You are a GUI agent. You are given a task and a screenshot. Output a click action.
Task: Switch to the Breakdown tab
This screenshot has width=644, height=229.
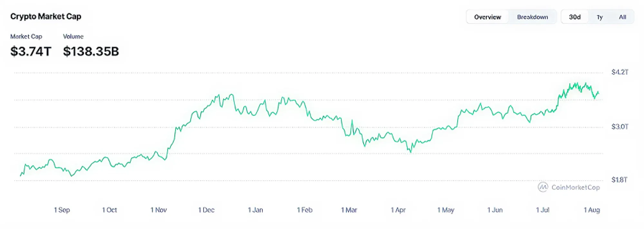tap(533, 17)
